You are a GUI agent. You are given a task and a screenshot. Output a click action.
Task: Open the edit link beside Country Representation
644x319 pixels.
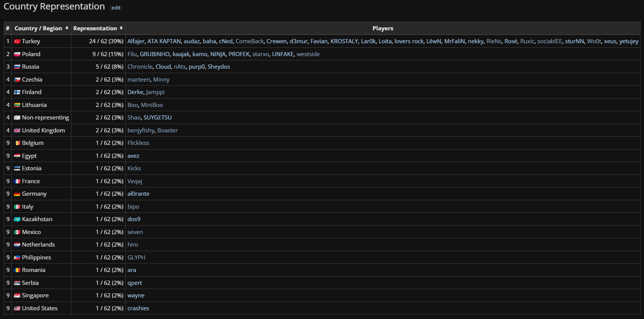pos(116,8)
